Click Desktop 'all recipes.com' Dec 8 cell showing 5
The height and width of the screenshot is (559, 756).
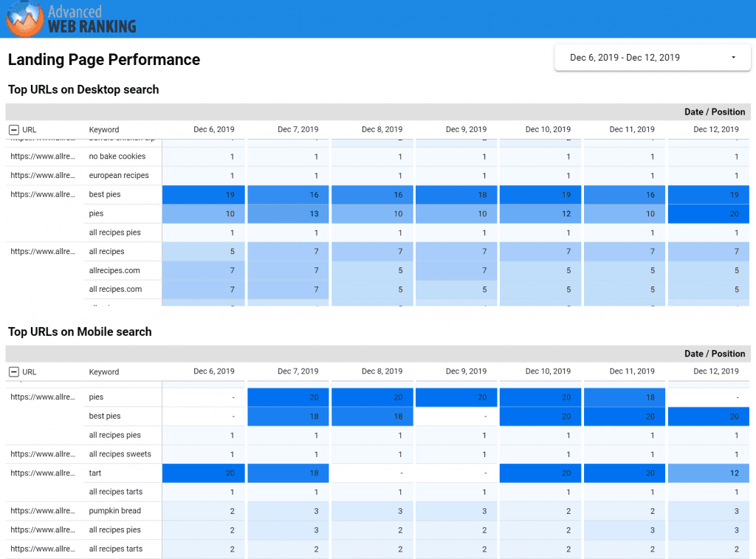(x=372, y=289)
